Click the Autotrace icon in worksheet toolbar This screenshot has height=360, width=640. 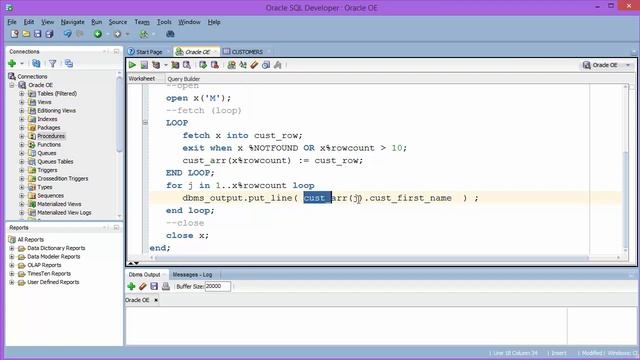[175, 65]
